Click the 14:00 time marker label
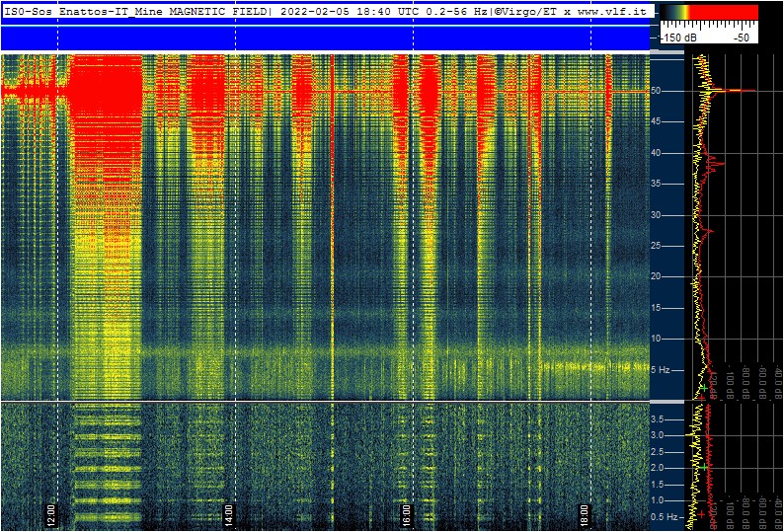This screenshot has width=784, height=532. click(229, 513)
